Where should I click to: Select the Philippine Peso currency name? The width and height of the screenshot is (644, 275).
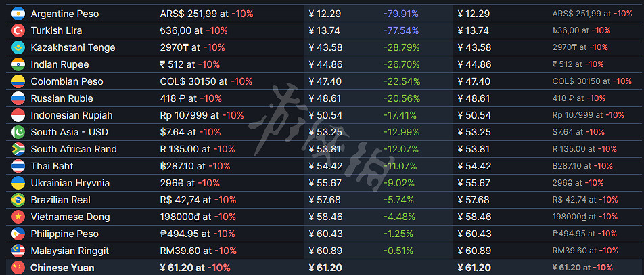[64, 234]
